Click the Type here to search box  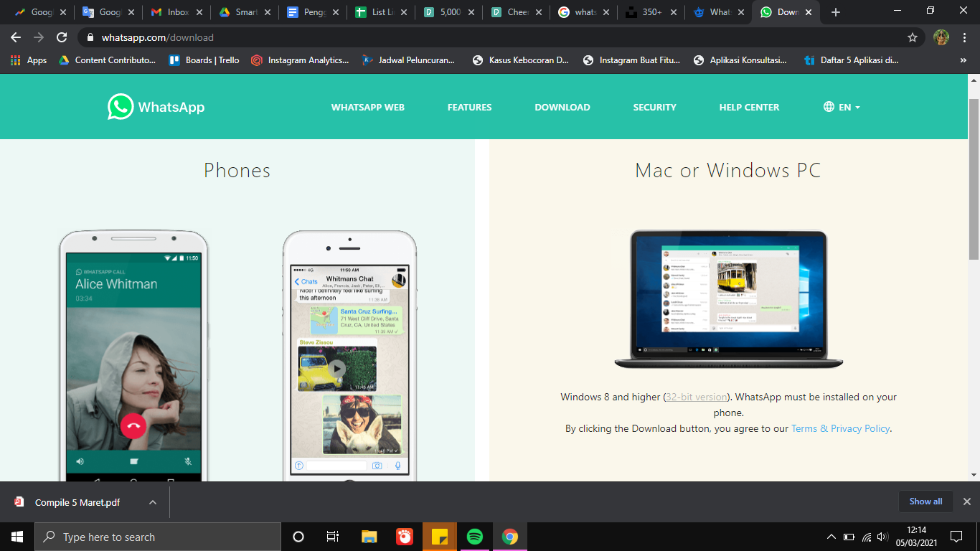(x=158, y=537)
